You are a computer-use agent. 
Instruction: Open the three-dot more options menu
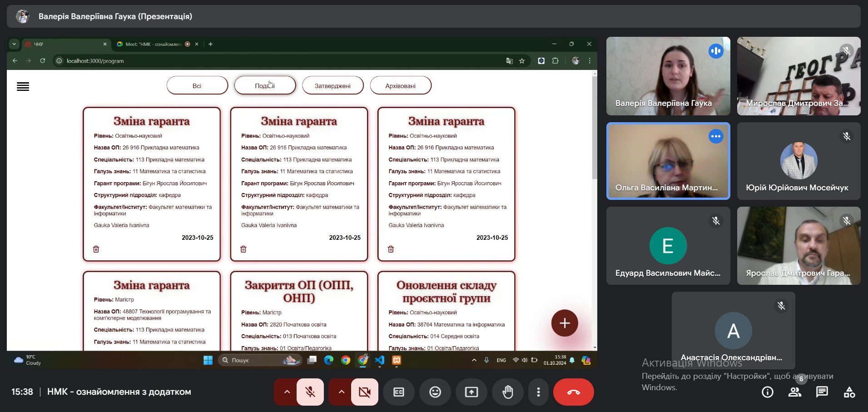point(538,392)
